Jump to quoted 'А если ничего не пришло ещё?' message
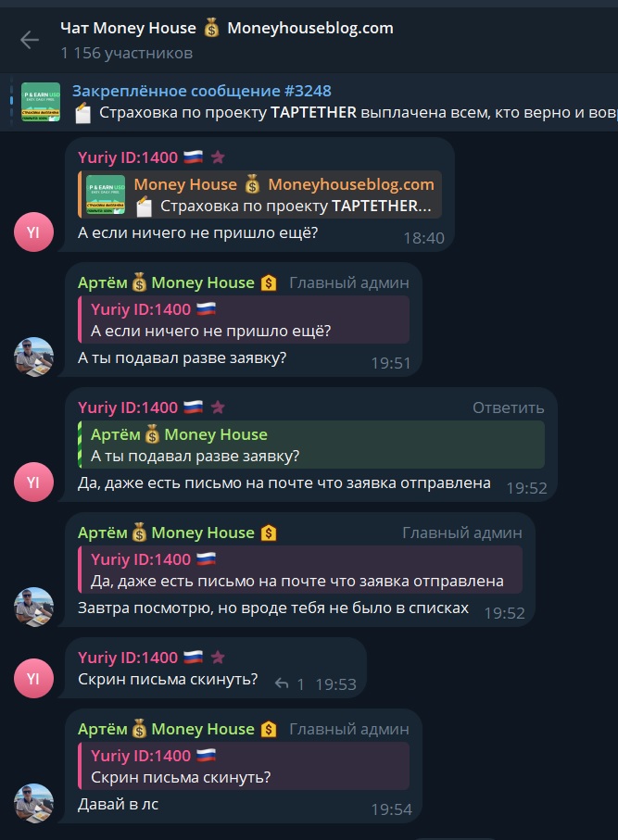The width and height of the screenshot is (618, 840). (x=244, y=320)
